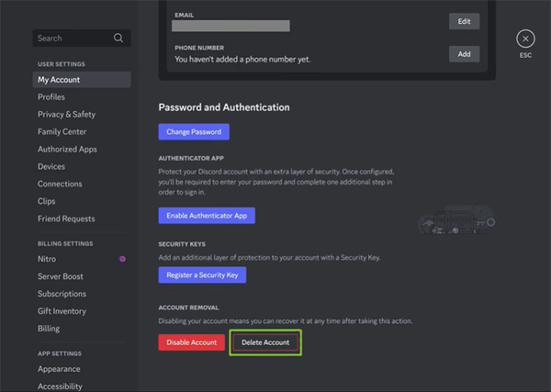This screenshot has width=551, height=392.
Task: Focus the settings Search field
Action: 82,38
